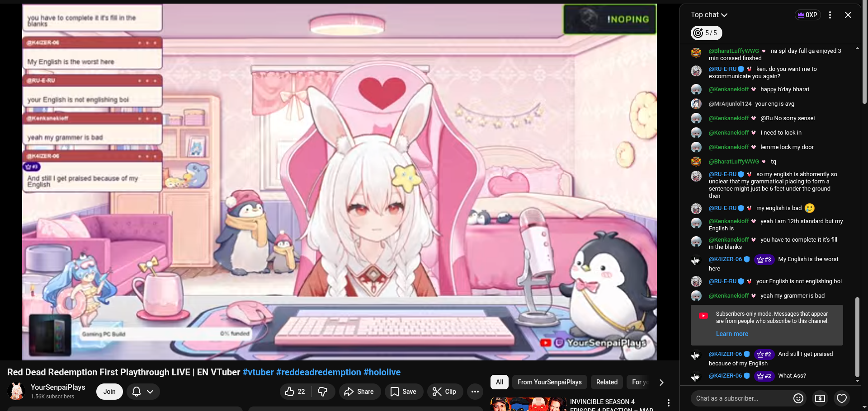Open live chat three-dot options menu
Image resolution: width=868 pixels, height=411 pixels.
coord(830,15)
